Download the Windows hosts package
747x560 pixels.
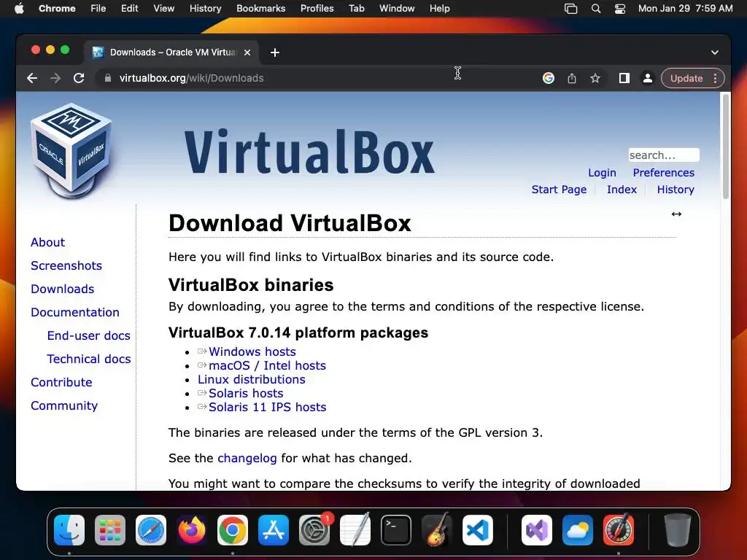click(x=252, y=351)
